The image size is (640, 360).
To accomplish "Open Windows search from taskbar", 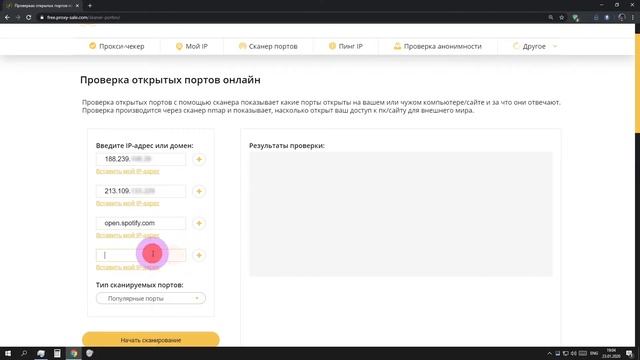I will click(24, 353).
